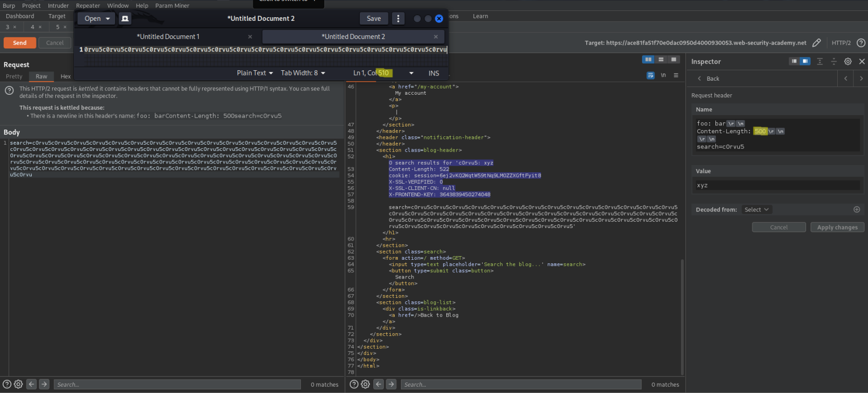Go to next response search match
The height and width of the screenshot is (393, 868).
391,384
